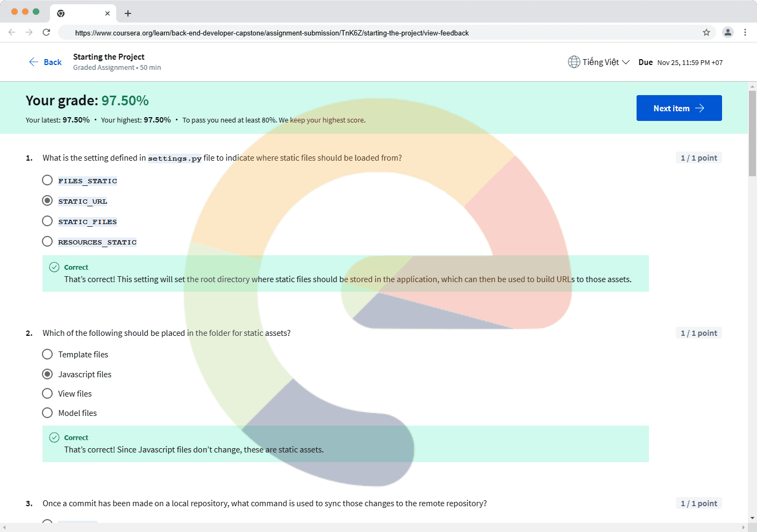This screenshot has height=532, width=757.
Task: Choose the Template files radio option
Action: point(47,354)
